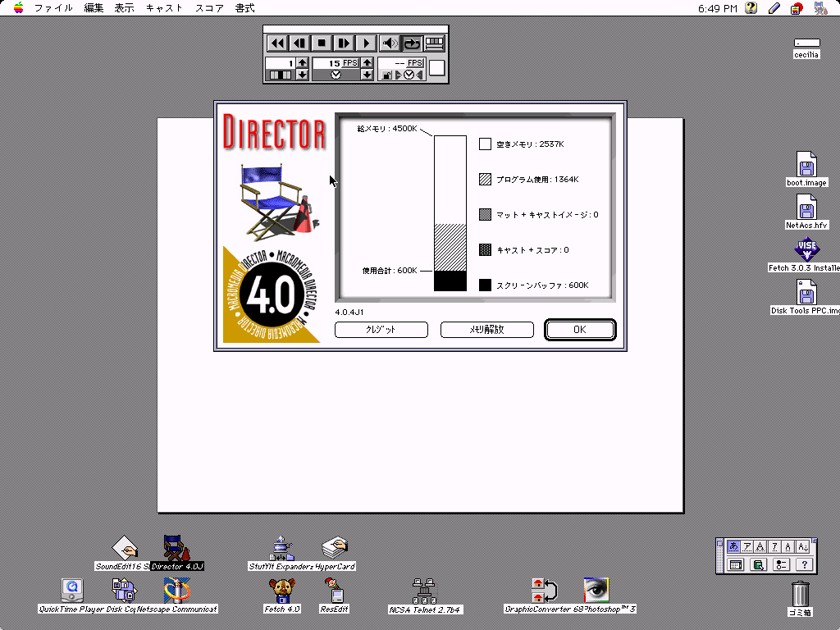
Task: Click the Play button in the control panel
Action: (367, 43)
